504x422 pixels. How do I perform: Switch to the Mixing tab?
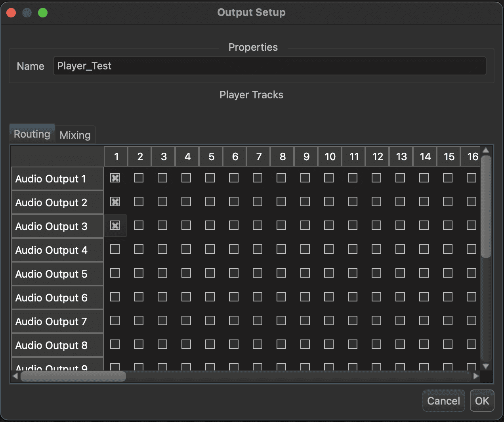75,135
